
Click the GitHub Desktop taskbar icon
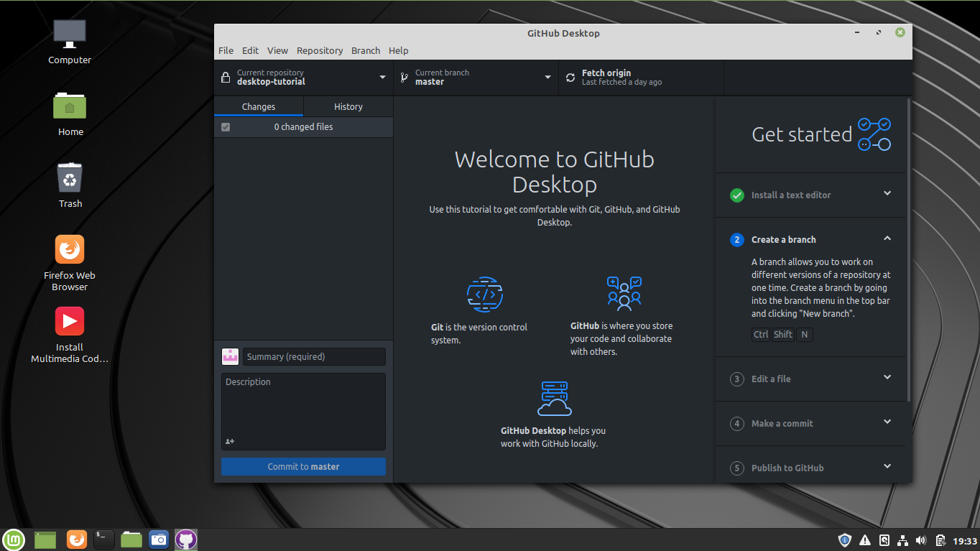pos(185,540)
